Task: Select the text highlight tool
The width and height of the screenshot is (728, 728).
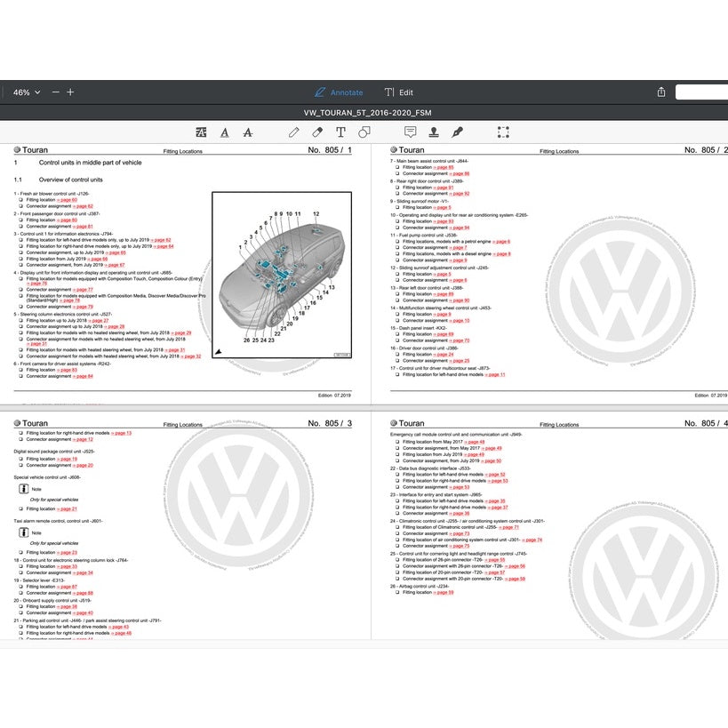Action: (x=201, y=132)
